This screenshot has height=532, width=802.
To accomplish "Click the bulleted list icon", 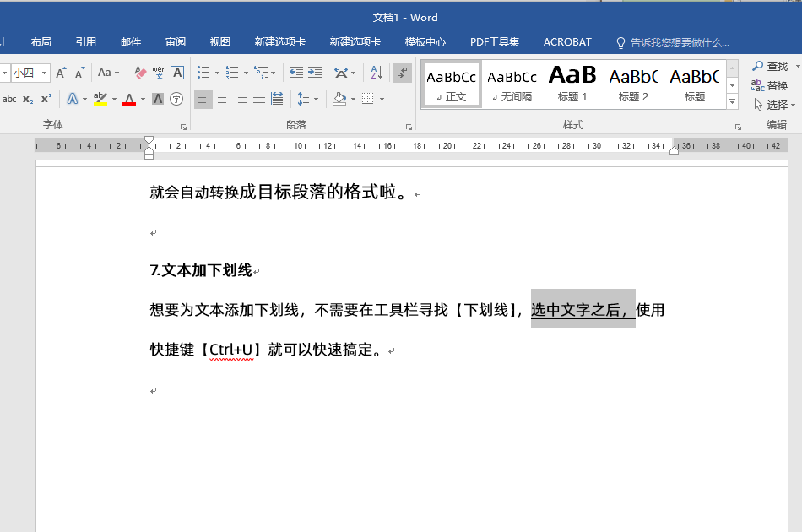I will pyautogui.click(x=203, y=73).
